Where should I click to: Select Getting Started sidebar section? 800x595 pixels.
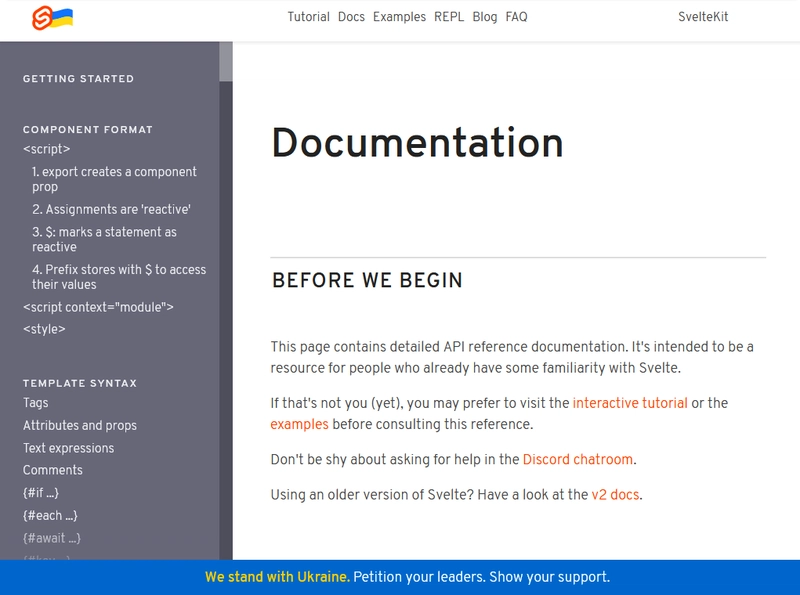[78, 79]
